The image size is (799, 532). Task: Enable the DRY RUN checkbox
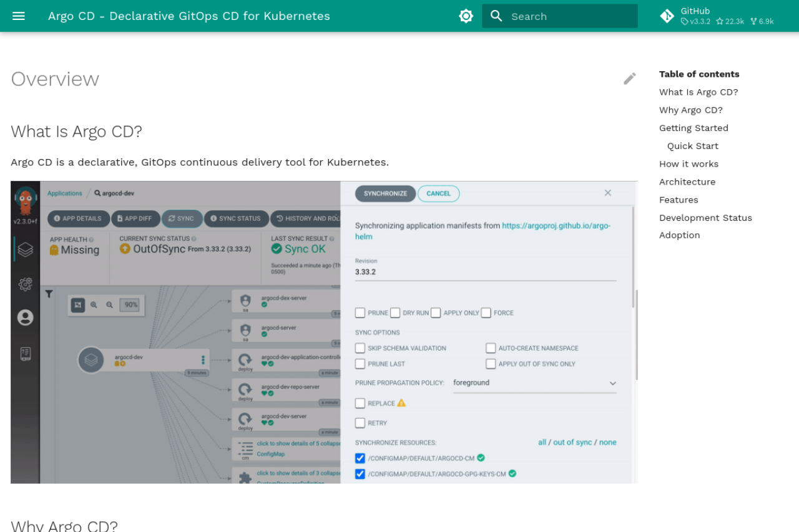tap(395, 312)
